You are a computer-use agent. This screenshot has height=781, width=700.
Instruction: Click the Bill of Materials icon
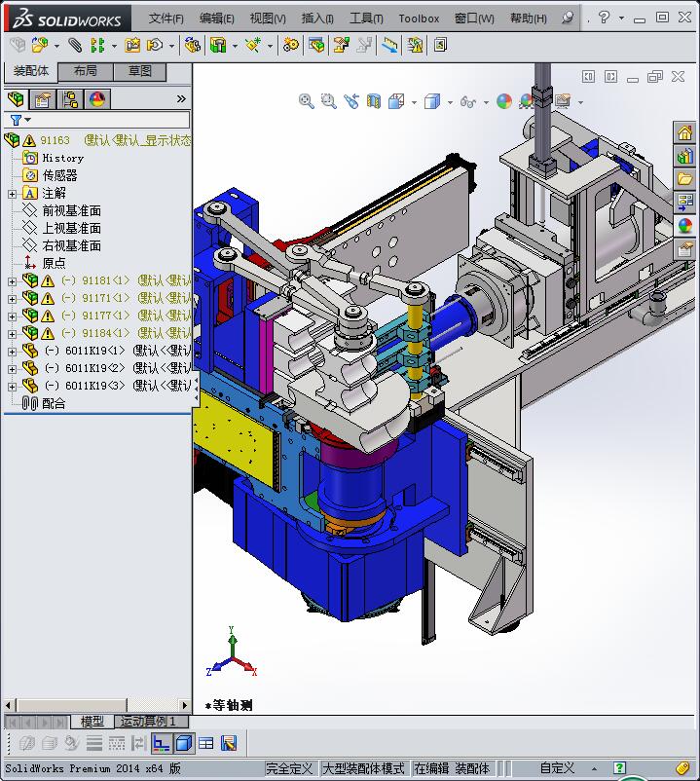[x=316, y=46]
